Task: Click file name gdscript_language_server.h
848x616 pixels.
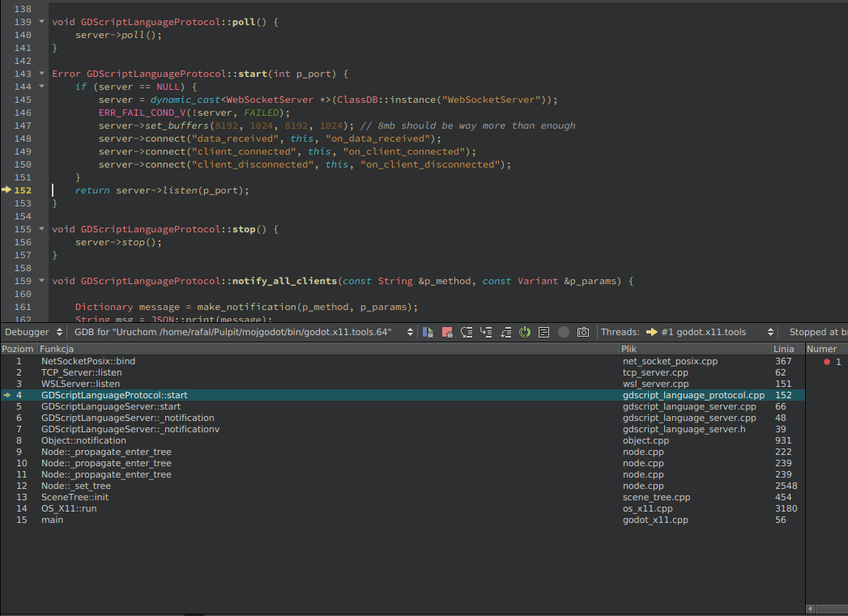Action: pos(684,429)
